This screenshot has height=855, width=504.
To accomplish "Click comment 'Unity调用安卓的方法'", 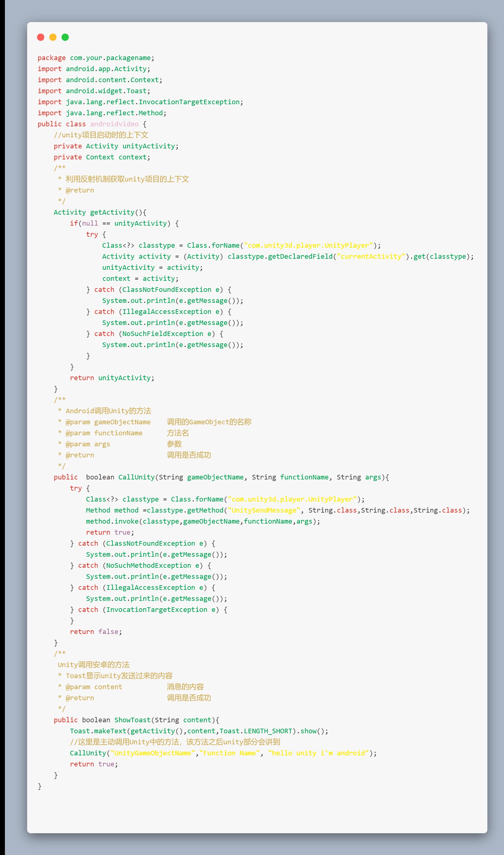I will tap(93, 665).
